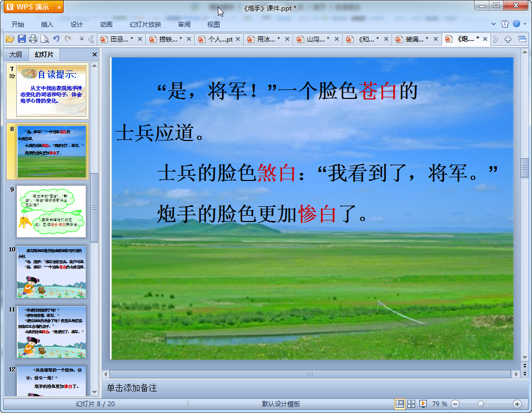Start slideshow from the status bar icon
Viewport: 532px width, 413px height.
coord(423,404)
